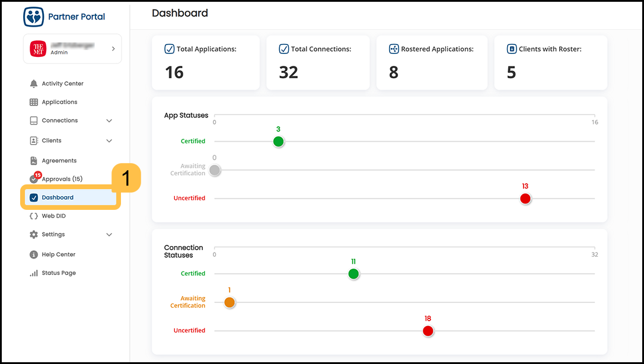Expand the Clients submenu chevron

click(109, 141)
